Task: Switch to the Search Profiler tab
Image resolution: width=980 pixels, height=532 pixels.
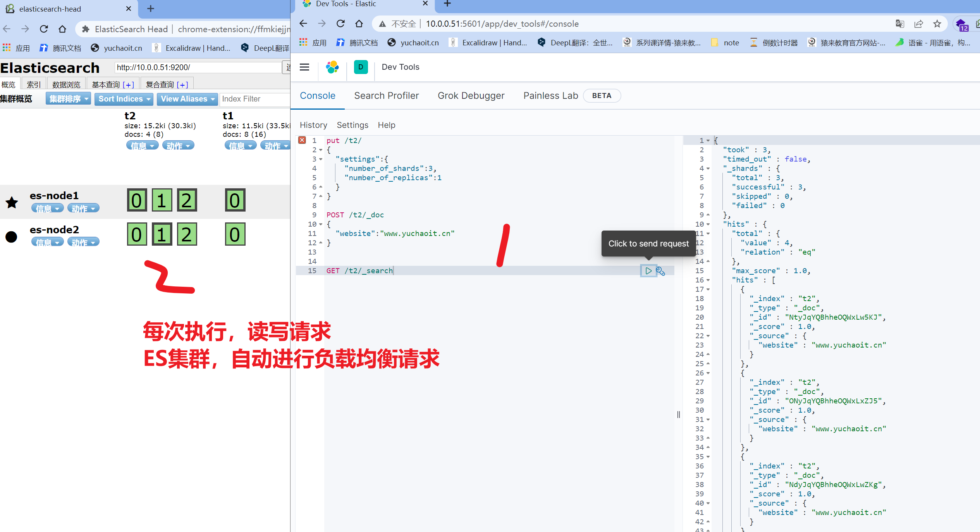Action: pyautogui.click(x=386, y=96)
